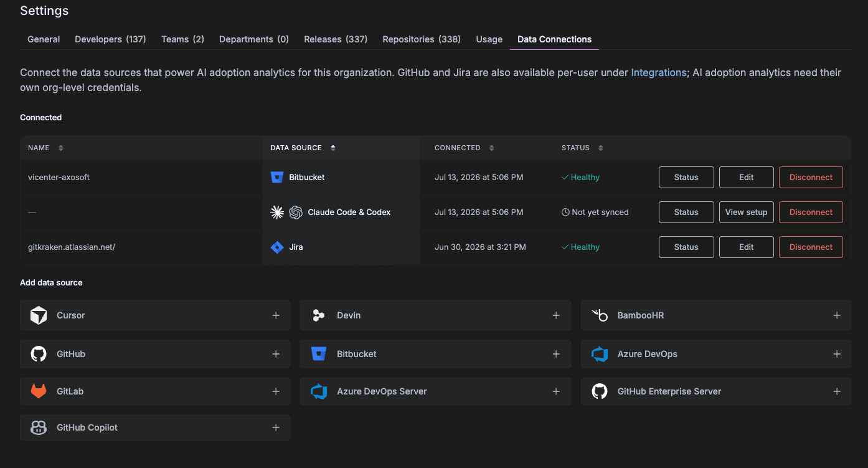Follow the Integrations link
The height and width of the screenshot is (468, 868).
(658, 72)
